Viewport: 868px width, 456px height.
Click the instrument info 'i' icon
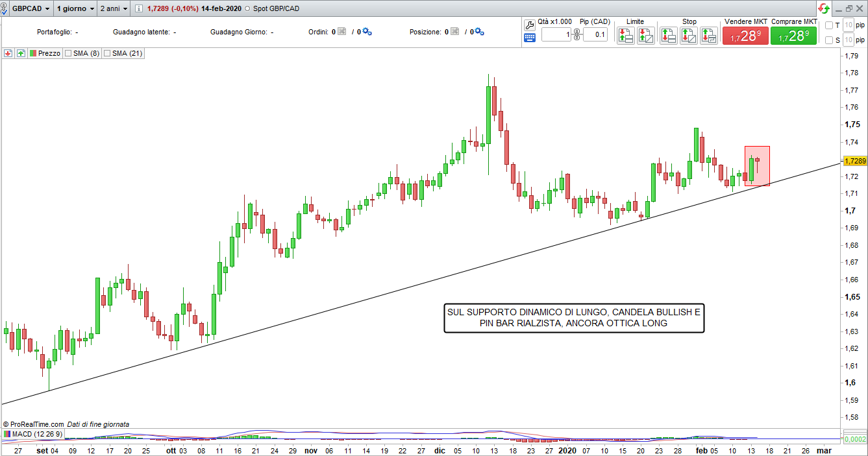pos(139,9)
